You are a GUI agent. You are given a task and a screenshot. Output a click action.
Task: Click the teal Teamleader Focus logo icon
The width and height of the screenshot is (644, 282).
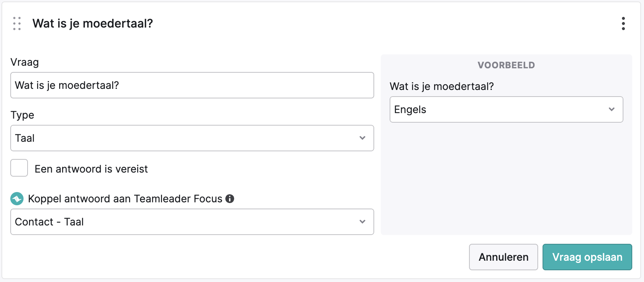(17, 199)
